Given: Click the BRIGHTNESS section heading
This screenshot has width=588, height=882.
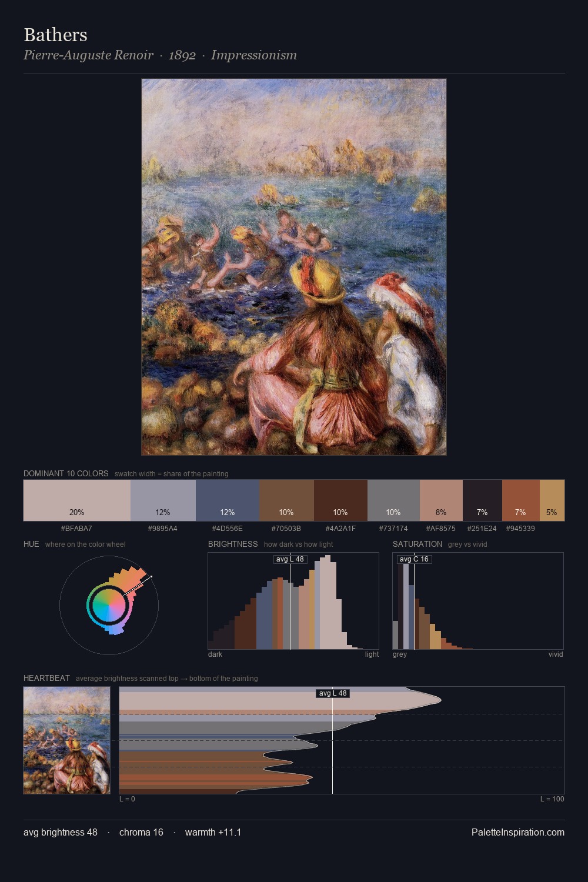Looking at the screenshot, I should (x=233, y=544).
